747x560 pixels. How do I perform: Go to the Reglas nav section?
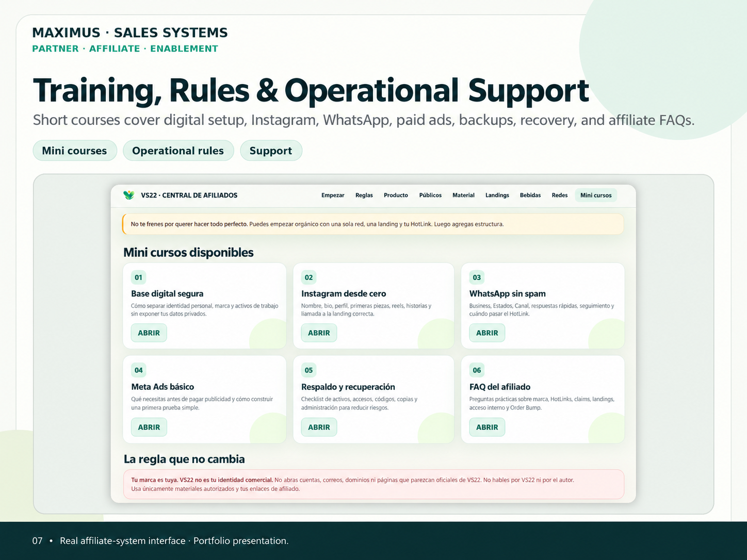pos(364,195)
